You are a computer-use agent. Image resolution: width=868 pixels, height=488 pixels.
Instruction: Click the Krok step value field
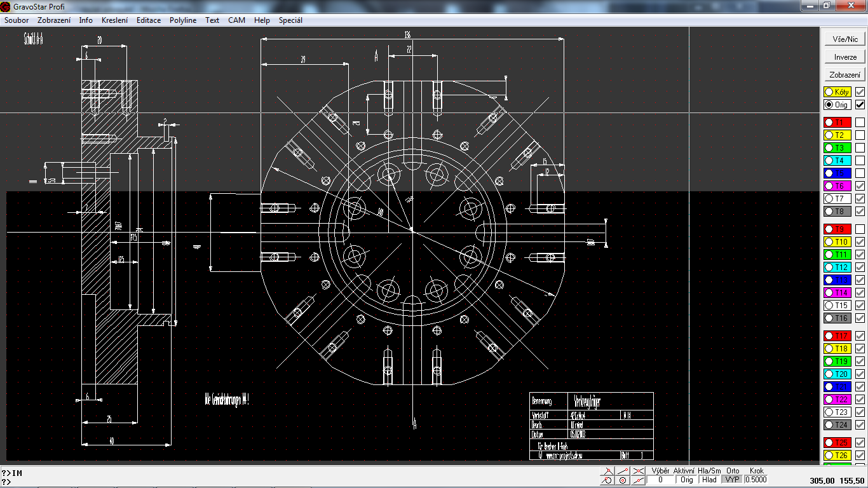(x=756, y=480)
